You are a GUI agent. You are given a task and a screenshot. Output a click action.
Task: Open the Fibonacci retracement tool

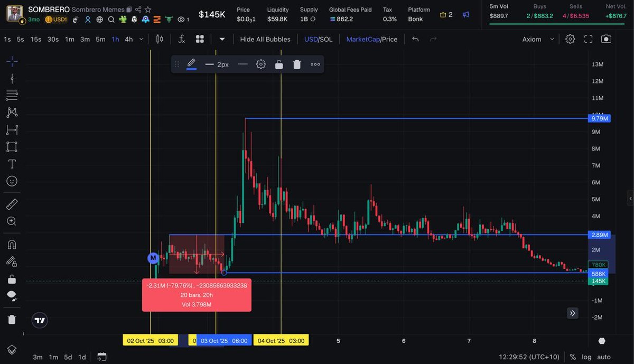pos(12,96)
